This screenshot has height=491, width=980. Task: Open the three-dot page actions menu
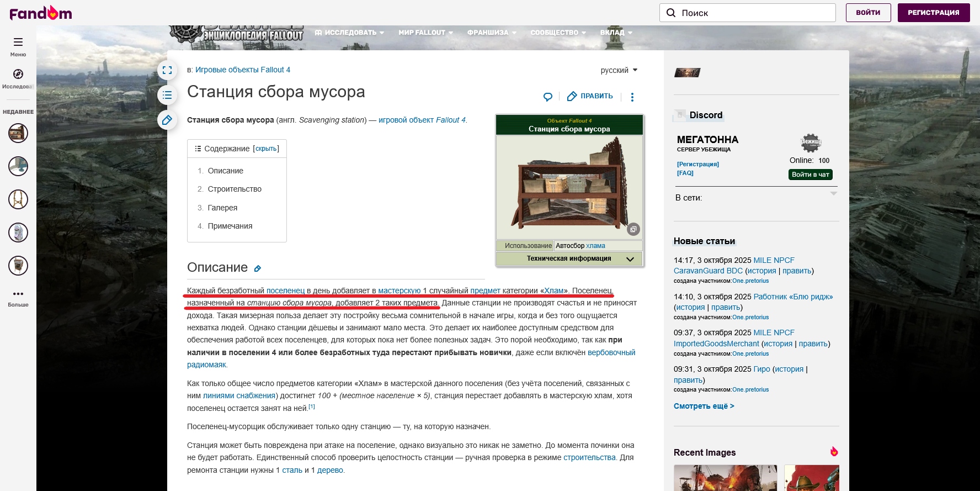[x=632, y=97]
